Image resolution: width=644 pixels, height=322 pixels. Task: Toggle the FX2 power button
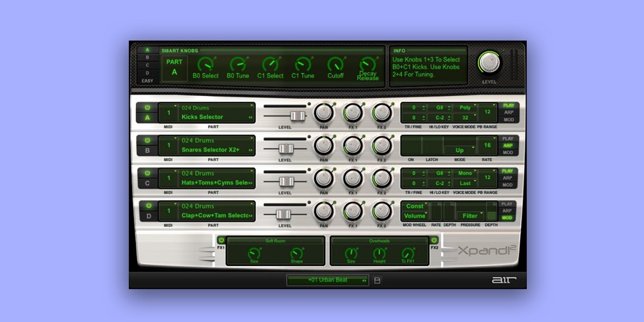pyautogui.click(x=433, y=240)
